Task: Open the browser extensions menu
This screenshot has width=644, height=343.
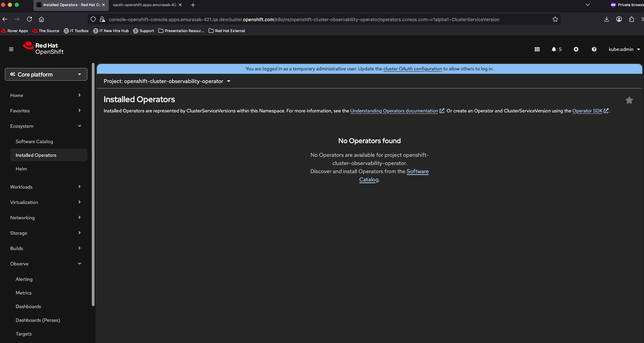Action: [631, 19]
